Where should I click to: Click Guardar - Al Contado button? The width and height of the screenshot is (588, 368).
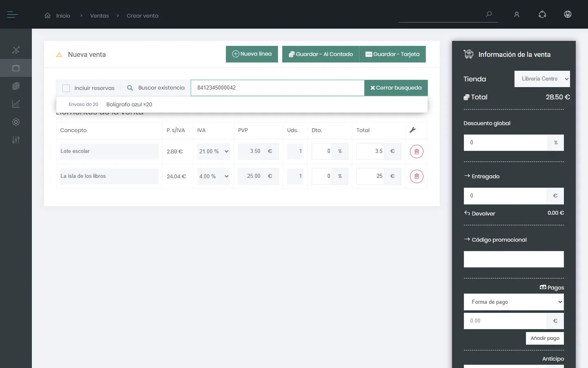321,54
